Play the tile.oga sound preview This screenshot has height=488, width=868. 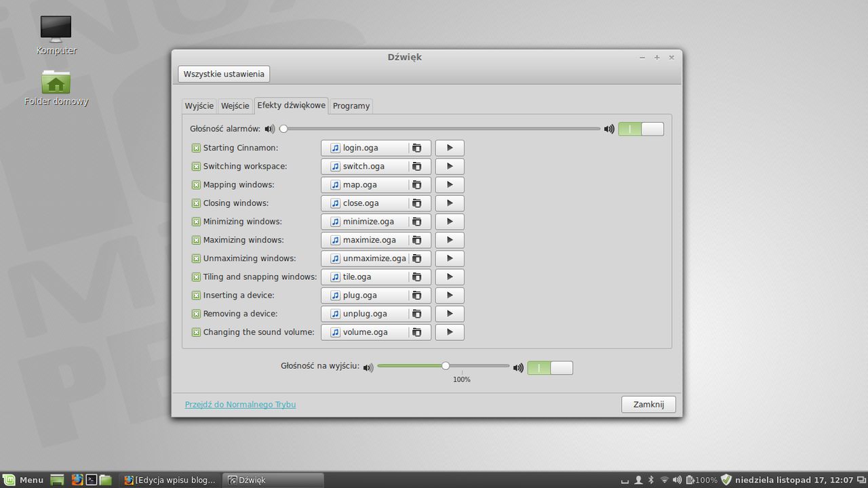click(450, 277)
